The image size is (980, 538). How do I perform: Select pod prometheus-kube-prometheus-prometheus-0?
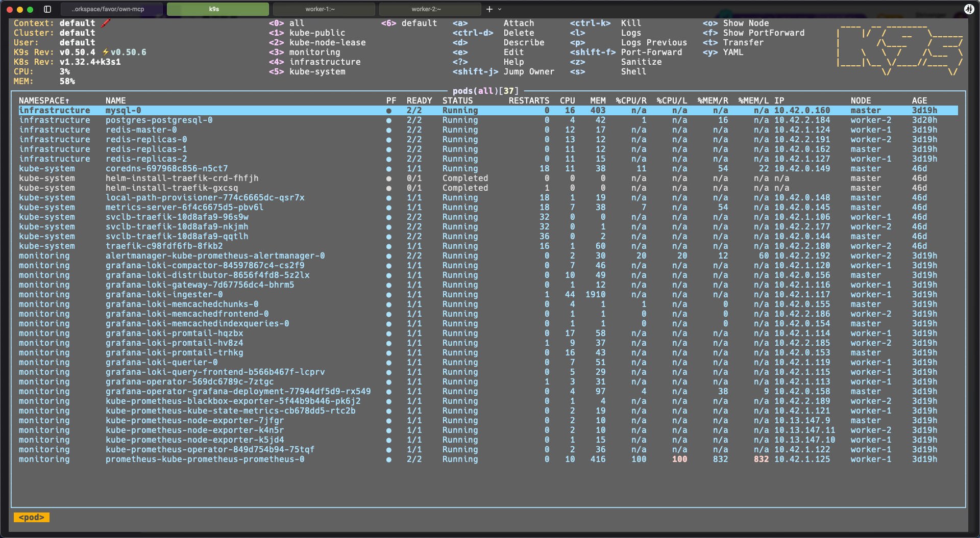(x=488, y=459)
